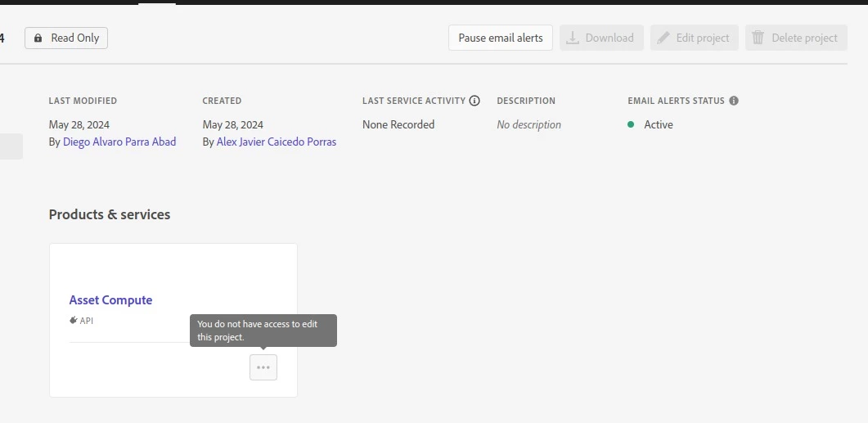This screenshot has width=868, height=423.
Task: Click the Edit project button
Action: coord(695,38)
